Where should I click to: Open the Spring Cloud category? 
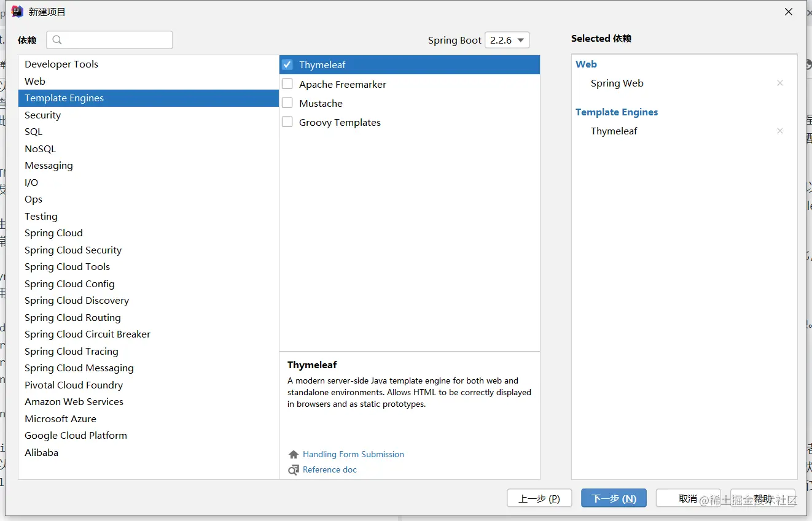(149, 233)
